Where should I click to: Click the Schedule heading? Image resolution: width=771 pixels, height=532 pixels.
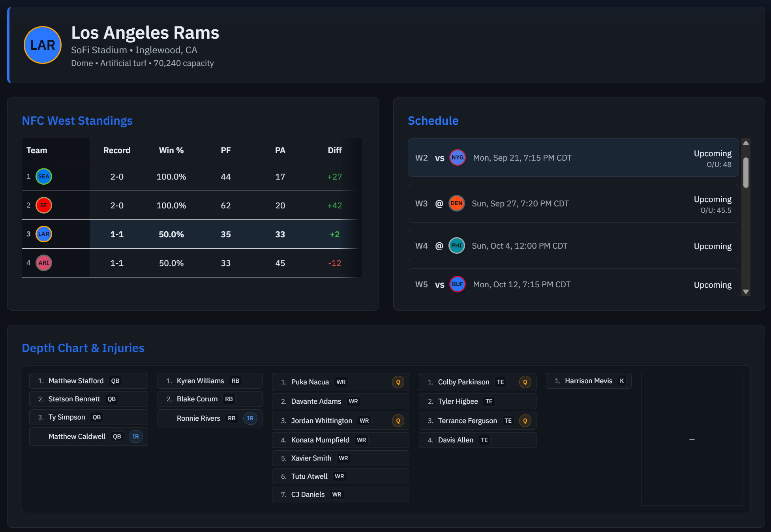click(433, 121)
